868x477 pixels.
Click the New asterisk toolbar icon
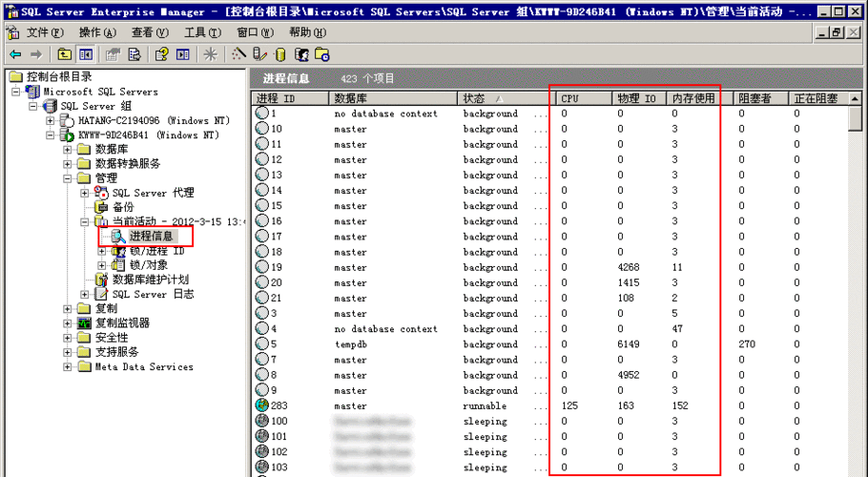tap(211, 54)
